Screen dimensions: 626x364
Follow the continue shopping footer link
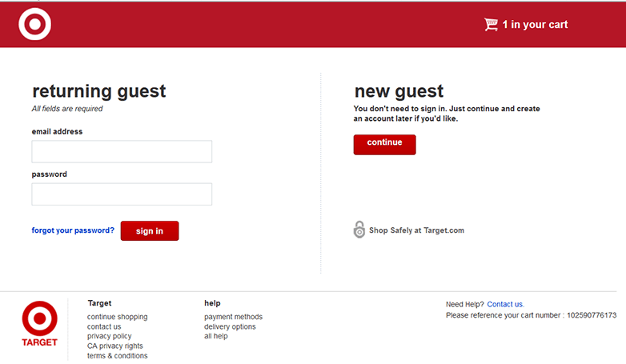pos(118,317)
